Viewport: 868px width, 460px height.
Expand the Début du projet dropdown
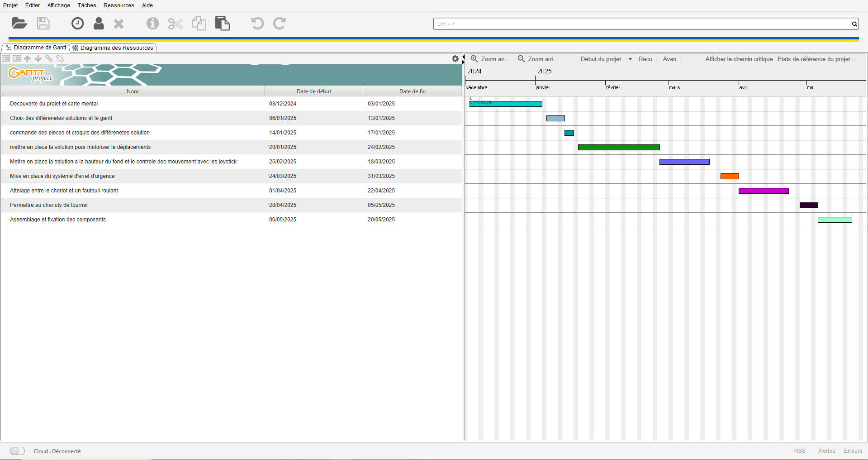click(x=630, y=59)
